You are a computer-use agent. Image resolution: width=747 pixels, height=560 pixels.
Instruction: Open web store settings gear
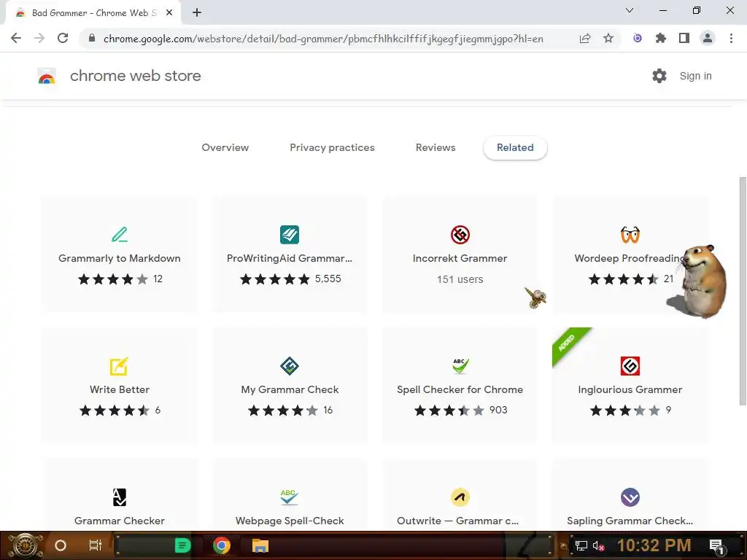click(659, 76)
